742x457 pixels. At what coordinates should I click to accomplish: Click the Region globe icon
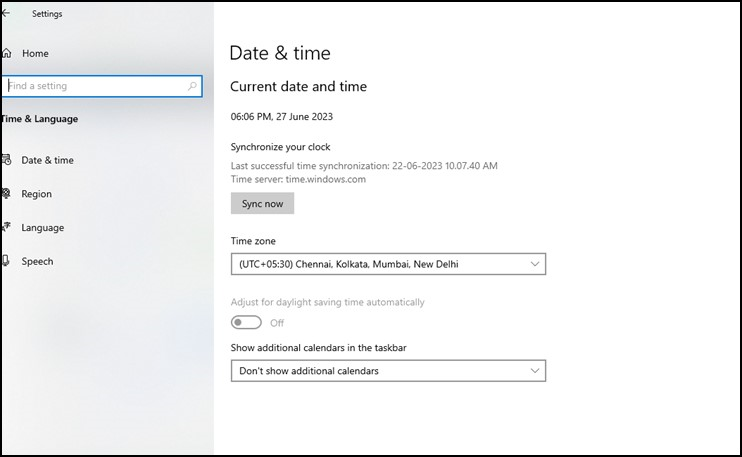[6, 193]
